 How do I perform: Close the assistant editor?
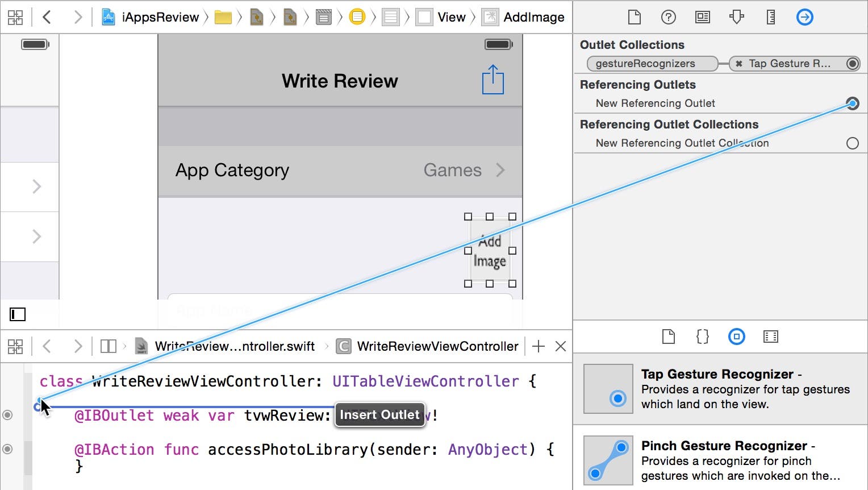pos(560,346)
